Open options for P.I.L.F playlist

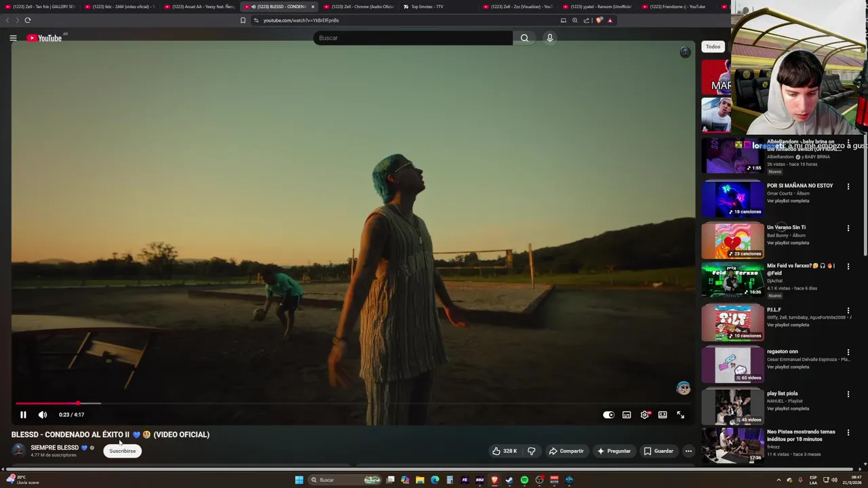tap(848, 310)
